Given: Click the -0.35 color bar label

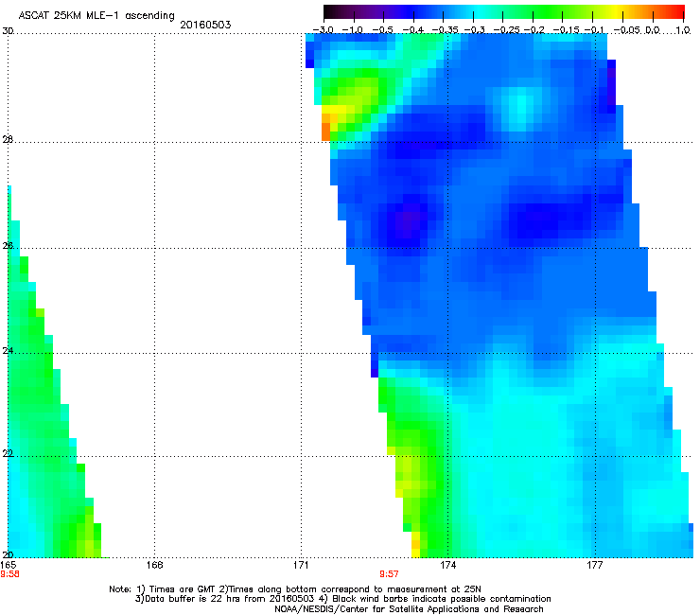Looking at the screenshot, I should 443,30.
